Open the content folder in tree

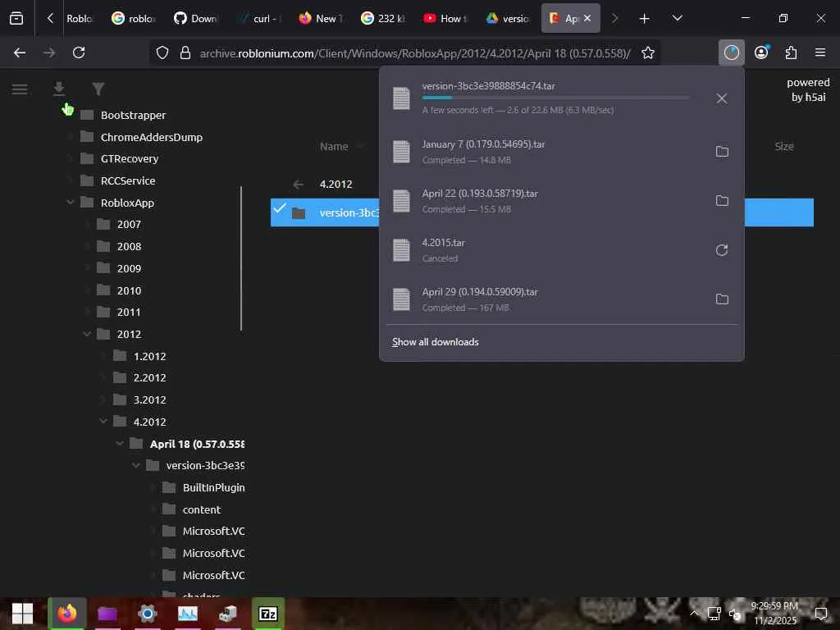point(202,509)
